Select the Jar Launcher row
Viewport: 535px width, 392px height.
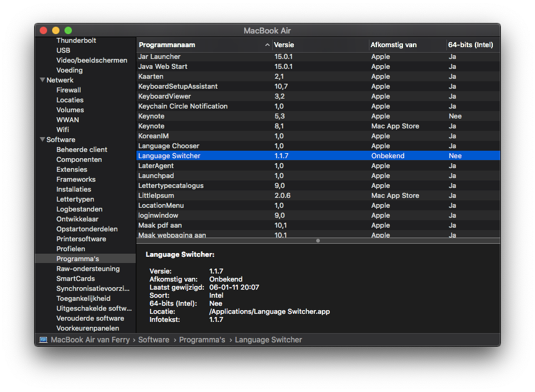pos(319,56)
